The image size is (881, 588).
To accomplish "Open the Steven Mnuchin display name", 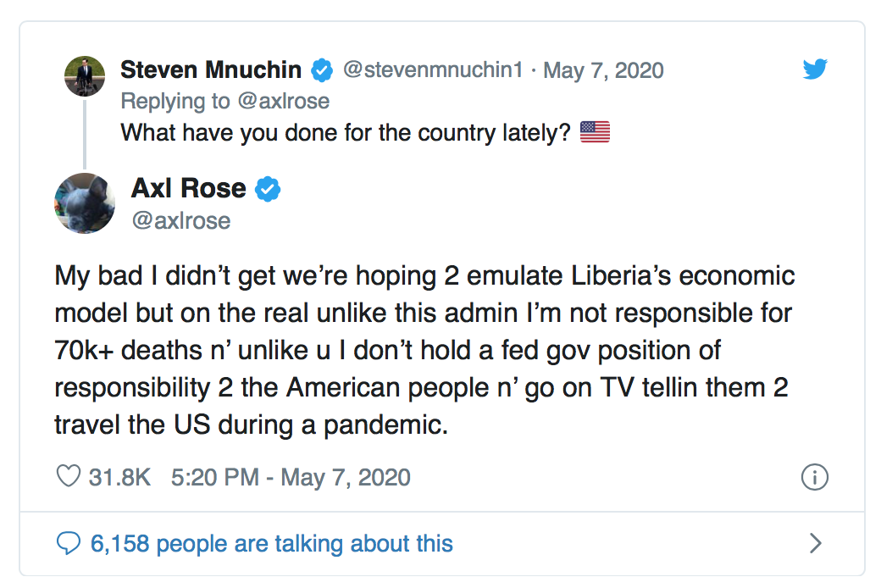I will (211, 69).
